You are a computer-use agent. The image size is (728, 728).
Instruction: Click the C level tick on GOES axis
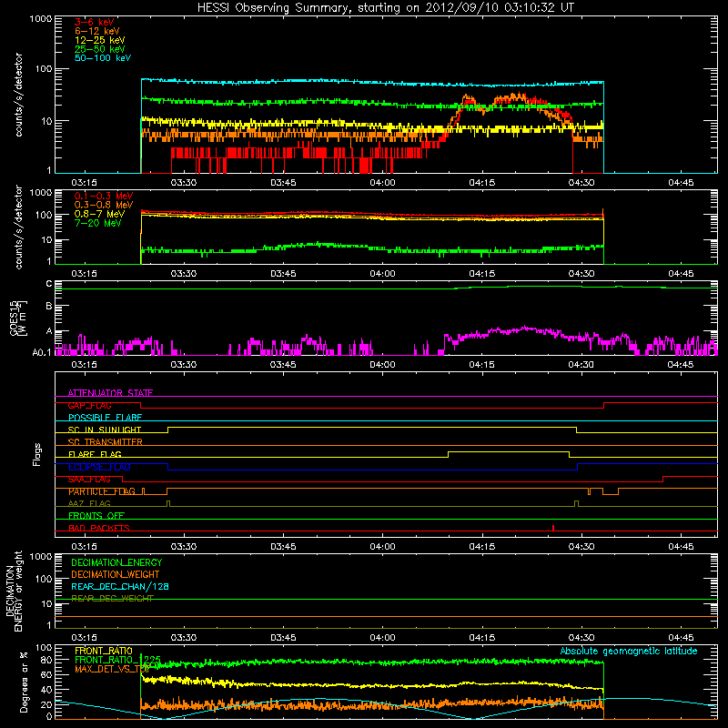(x=49, y=284)
